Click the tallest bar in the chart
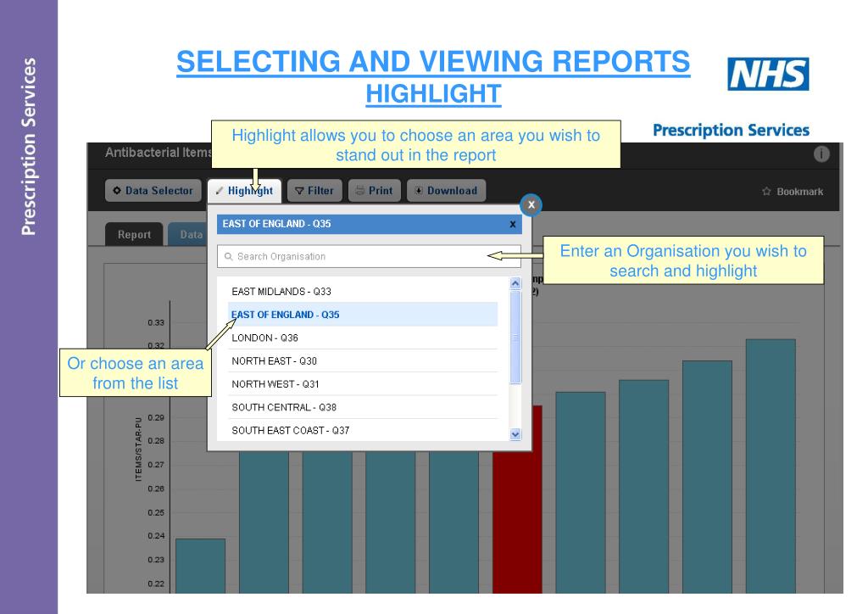868x614 pixels. [771, 466]
